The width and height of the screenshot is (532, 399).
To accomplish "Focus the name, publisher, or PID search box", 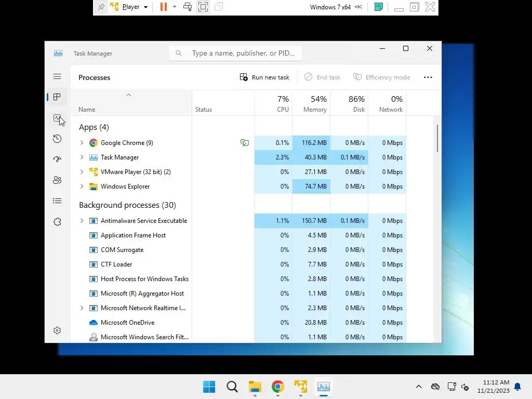I will coord(235,53).
